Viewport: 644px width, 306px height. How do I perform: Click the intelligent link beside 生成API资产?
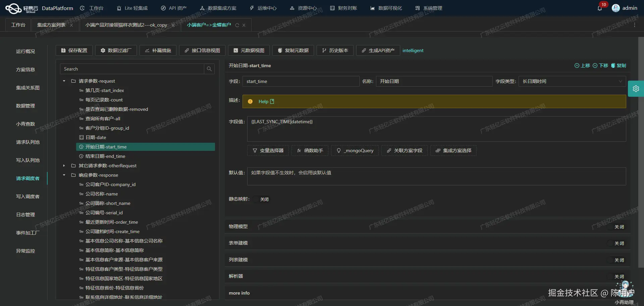point(413,50)
